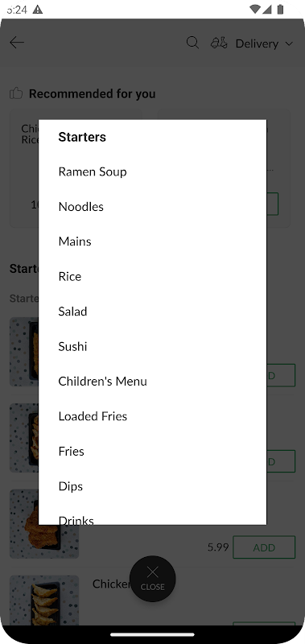Select Mains category
This screenshot has width=305, height=644.
click(x=75, y=242)
